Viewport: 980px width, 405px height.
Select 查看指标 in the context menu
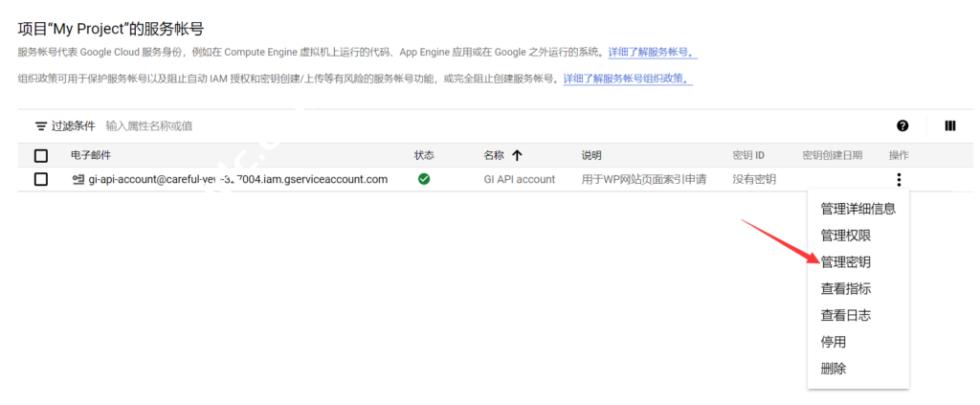pyautogui.click(x=846, y=289)
